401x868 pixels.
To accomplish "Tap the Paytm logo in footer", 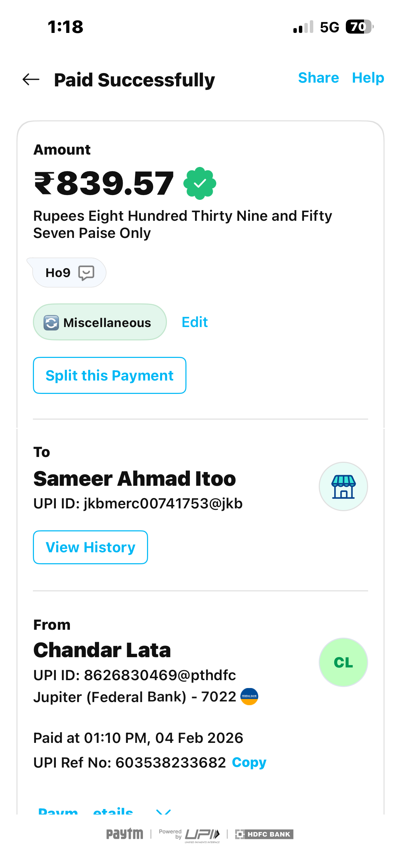I will tap(124, 834).
